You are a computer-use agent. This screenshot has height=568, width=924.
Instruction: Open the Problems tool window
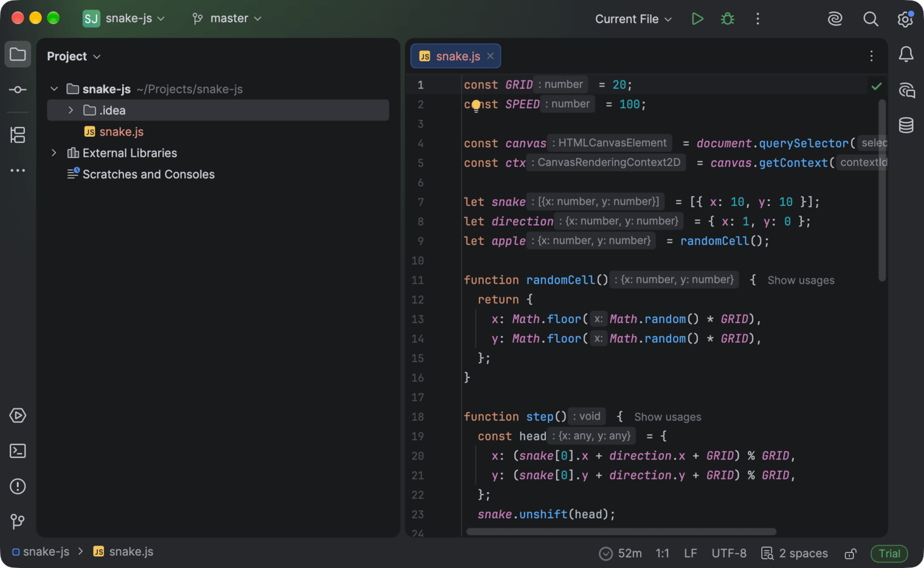(x=18, y=486)
